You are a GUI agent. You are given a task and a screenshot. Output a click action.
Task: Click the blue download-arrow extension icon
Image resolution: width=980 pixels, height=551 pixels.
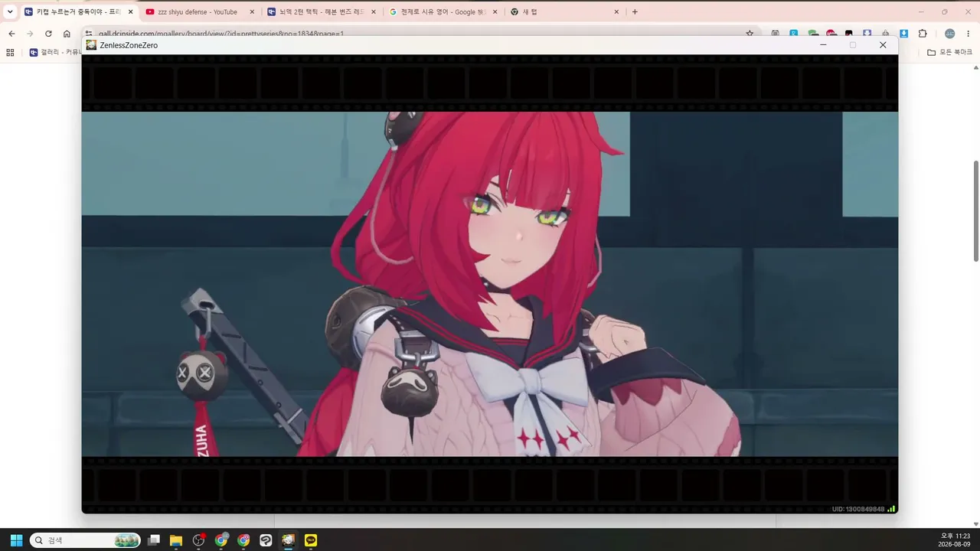coord(904,34)
